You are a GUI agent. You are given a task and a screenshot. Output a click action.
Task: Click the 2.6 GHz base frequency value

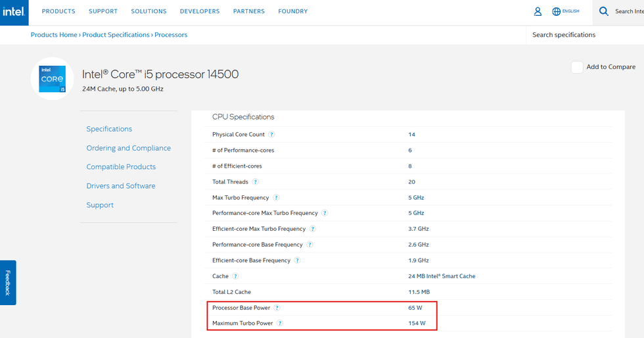[419, 245]
